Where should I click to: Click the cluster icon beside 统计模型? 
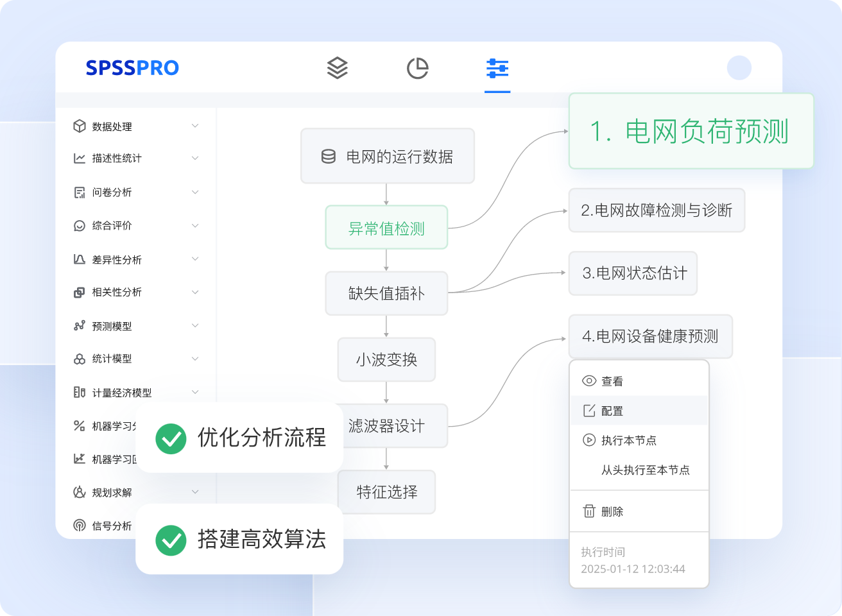80,359
